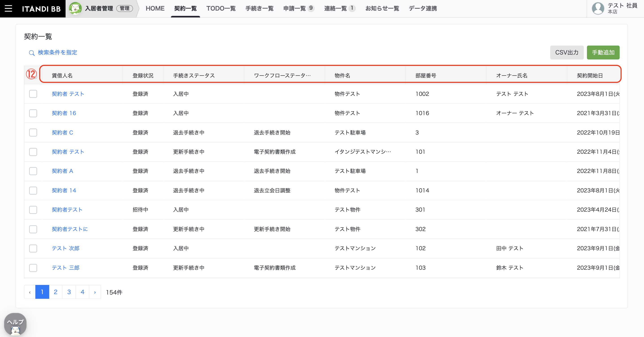Viewport: 644px width, 337px height.
Task: Click the ITANDI BB logo
Action: pyautogui.click(x=41, y=9)
